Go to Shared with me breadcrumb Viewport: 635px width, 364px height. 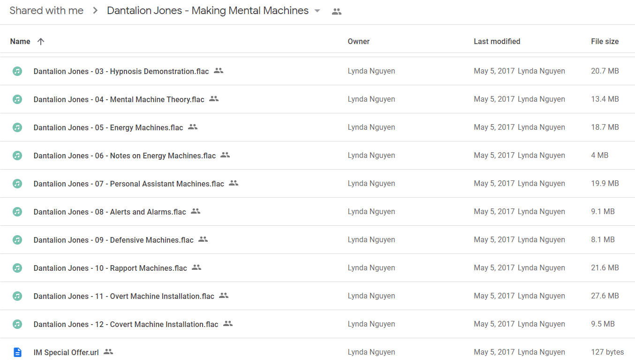click(46, 11)
